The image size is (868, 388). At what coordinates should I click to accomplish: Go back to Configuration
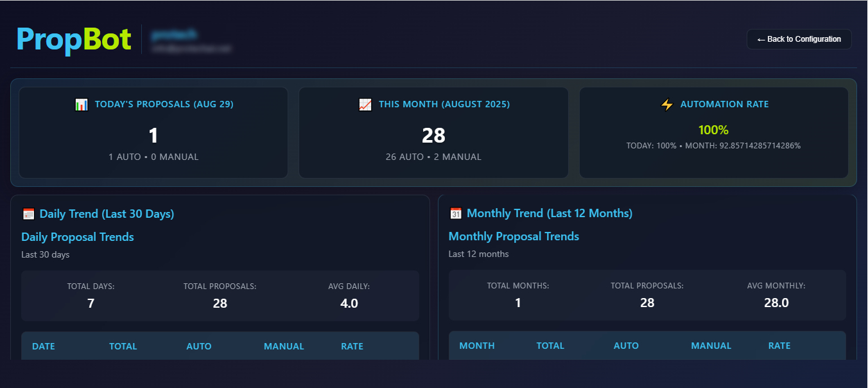coord(799,39)
